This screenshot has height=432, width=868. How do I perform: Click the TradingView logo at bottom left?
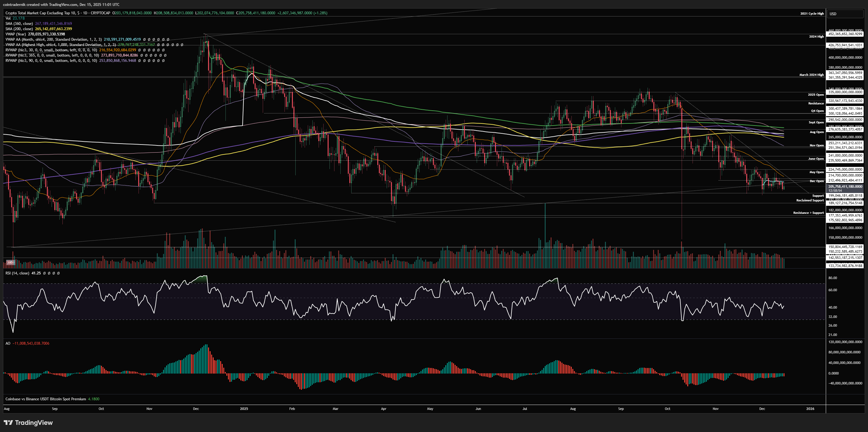[x=28, y=423]
